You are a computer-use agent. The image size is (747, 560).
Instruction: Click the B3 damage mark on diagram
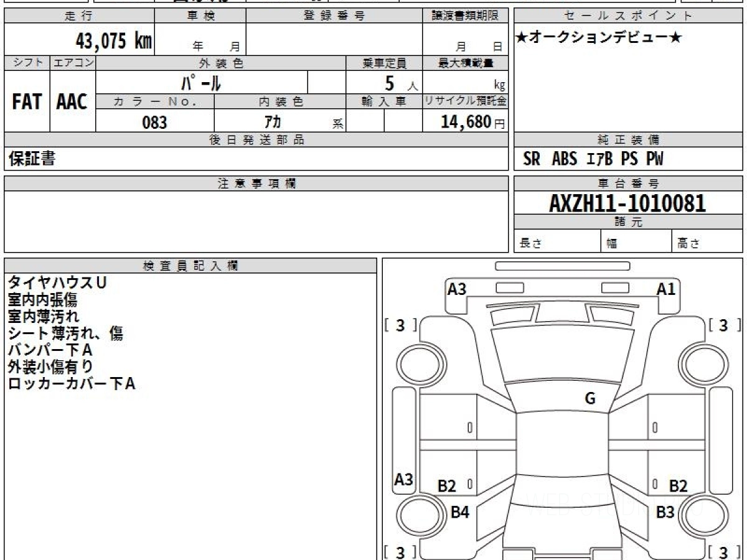click(x=665, y=513)
